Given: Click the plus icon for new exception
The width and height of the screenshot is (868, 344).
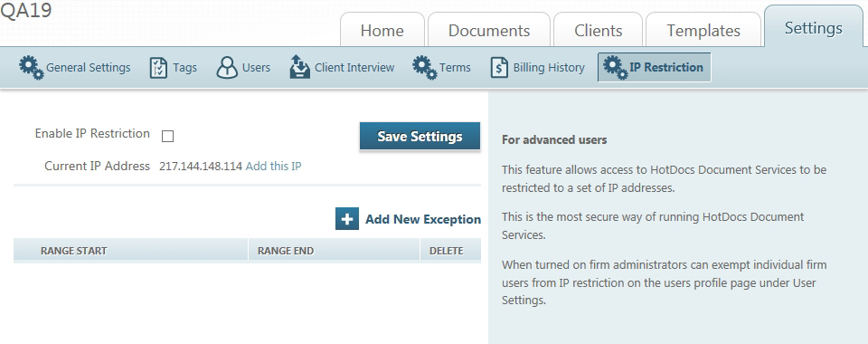Looking at the screenshot, I should coord(347,219).
